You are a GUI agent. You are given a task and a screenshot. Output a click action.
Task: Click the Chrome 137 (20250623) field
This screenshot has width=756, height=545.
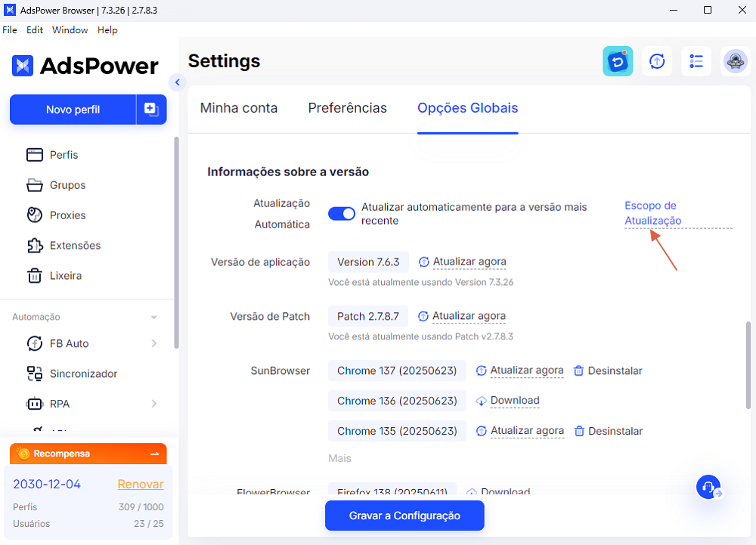tap(397, 370)
